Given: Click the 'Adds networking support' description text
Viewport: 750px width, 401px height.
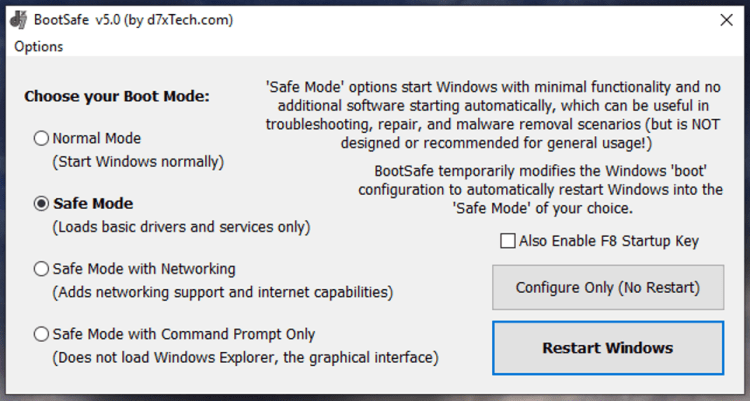Looking at the screenshot, I should [223, 292].
